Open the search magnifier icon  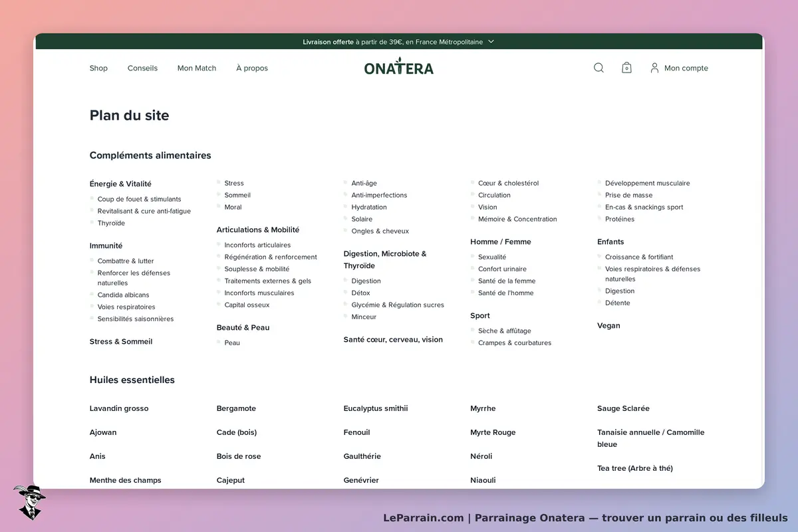point(598,68)
